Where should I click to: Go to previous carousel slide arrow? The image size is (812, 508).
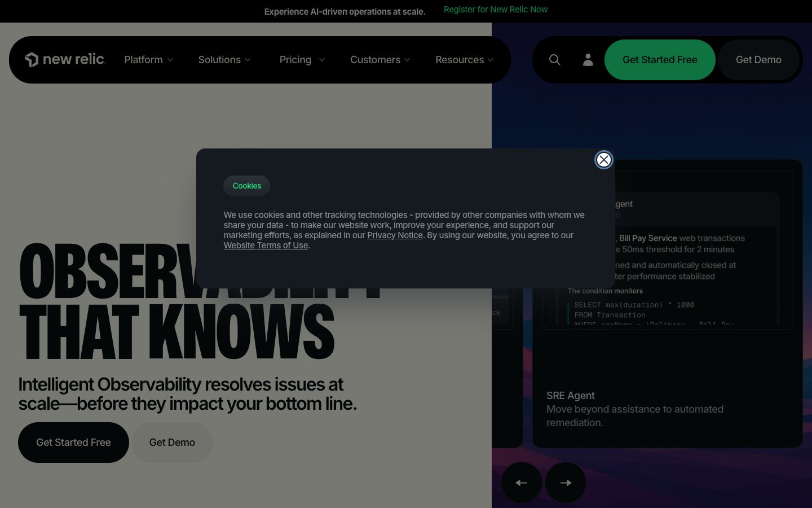pos(522,483)
